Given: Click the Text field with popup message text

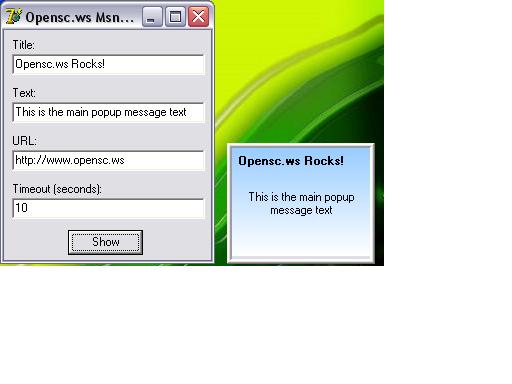Looking at the screenshot, I should (x=108, y=112).
